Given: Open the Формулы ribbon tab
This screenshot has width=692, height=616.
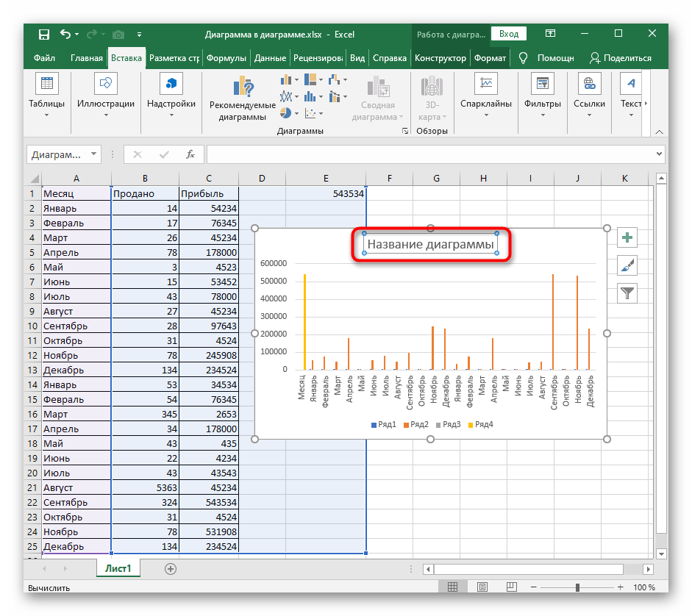Looking at the screenshot, I should point(226,58).
